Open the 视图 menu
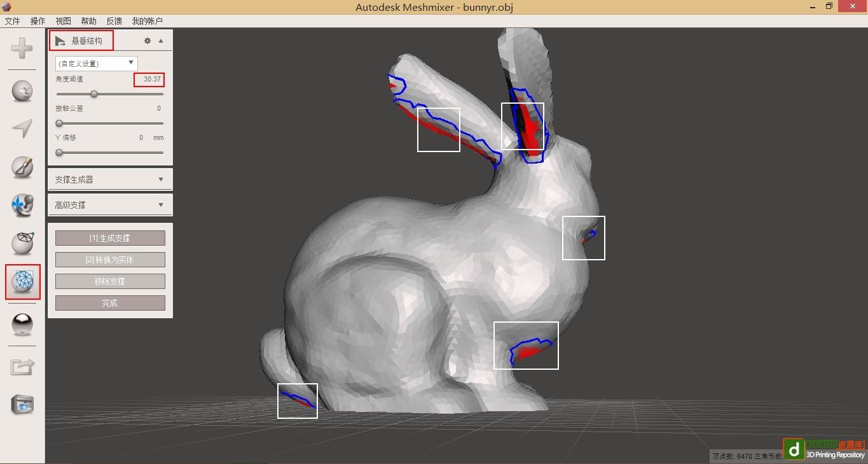Viewport: 868px width, 464px height. click(64, 21)
